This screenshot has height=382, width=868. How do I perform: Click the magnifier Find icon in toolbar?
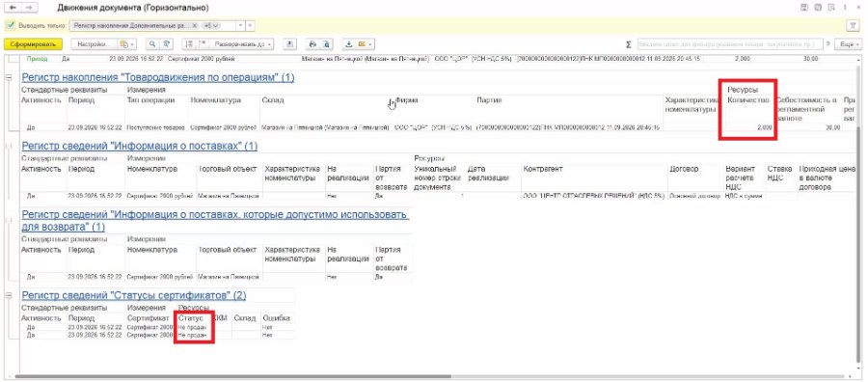coord(152,44)
